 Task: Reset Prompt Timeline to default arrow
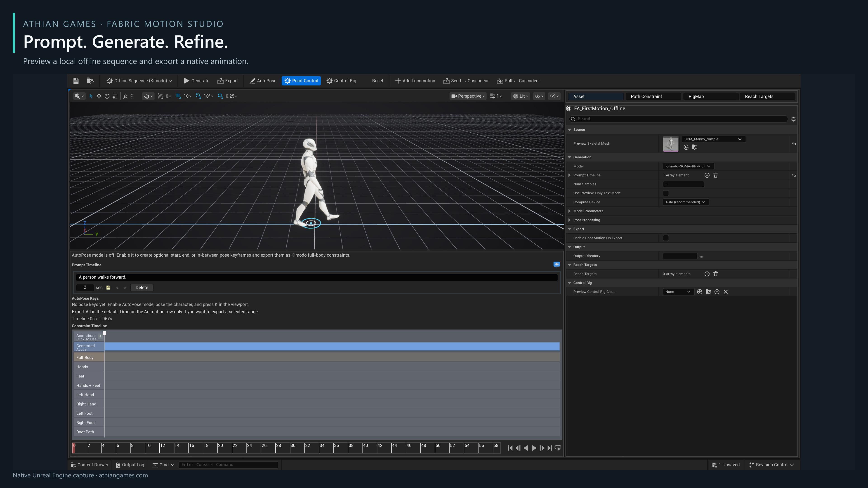pos(794,175)
